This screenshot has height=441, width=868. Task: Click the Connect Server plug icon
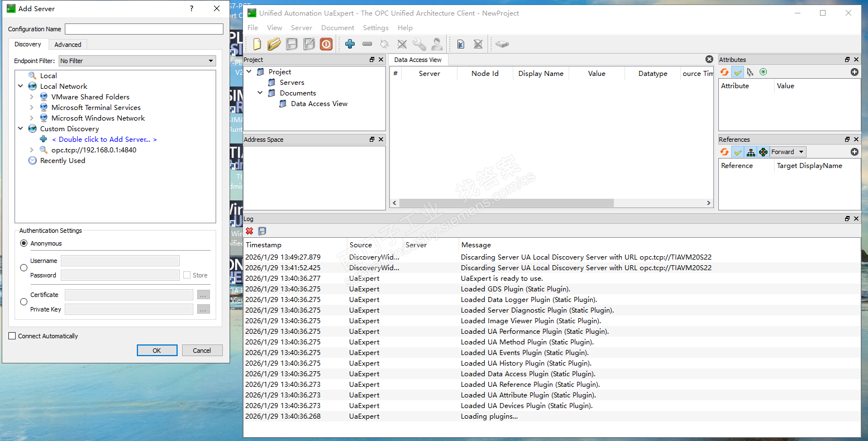(384, 44)
